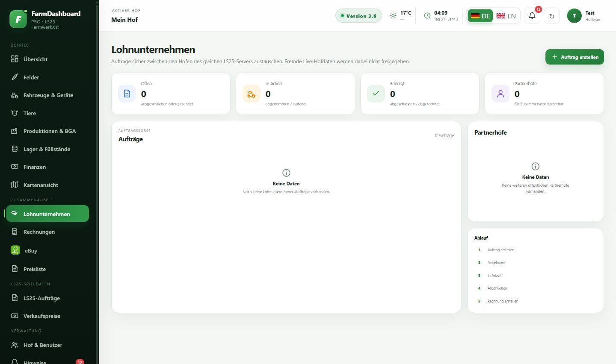Navigate to Lager & Füllstände

[x=47, y=149]
